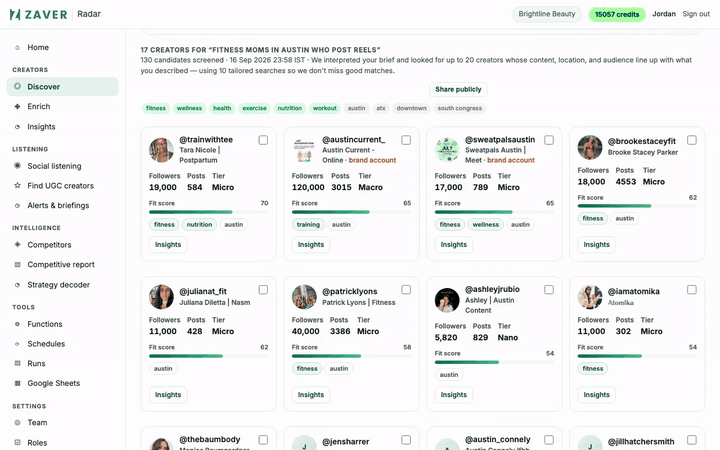
Task: Open Insights for @julianat_fit
Action: pyautogui.click(x=168, y=395)
